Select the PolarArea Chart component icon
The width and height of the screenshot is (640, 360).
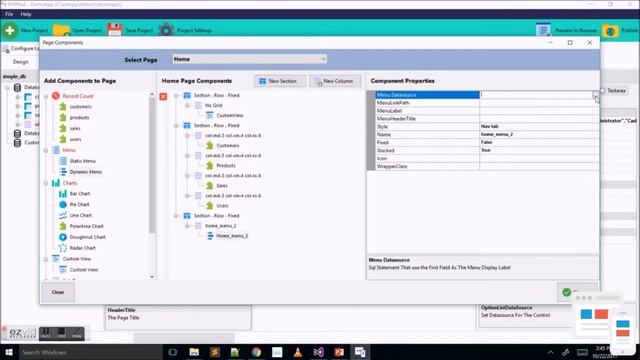tap(63, 226)
